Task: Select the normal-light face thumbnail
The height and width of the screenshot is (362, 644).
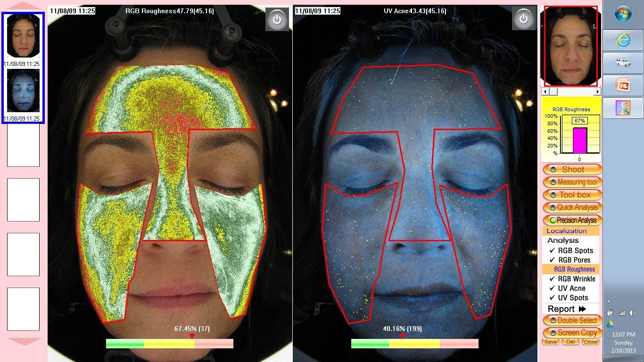Action: [23, 36]
